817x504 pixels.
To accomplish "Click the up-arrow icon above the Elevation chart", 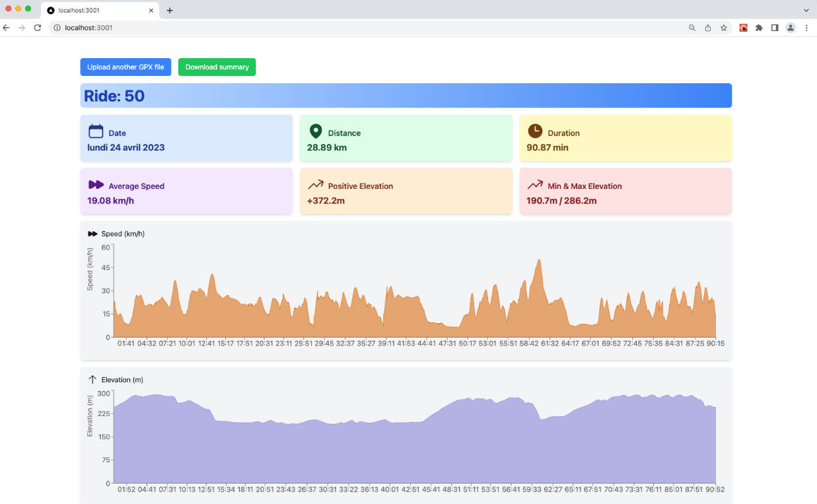I will pyautogui.click(x=94, y=379).
